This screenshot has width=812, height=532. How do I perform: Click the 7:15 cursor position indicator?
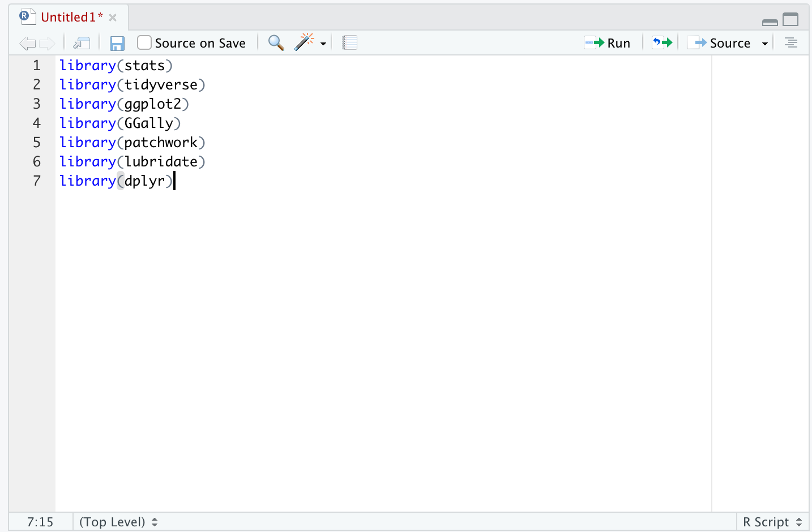point(40,522)
